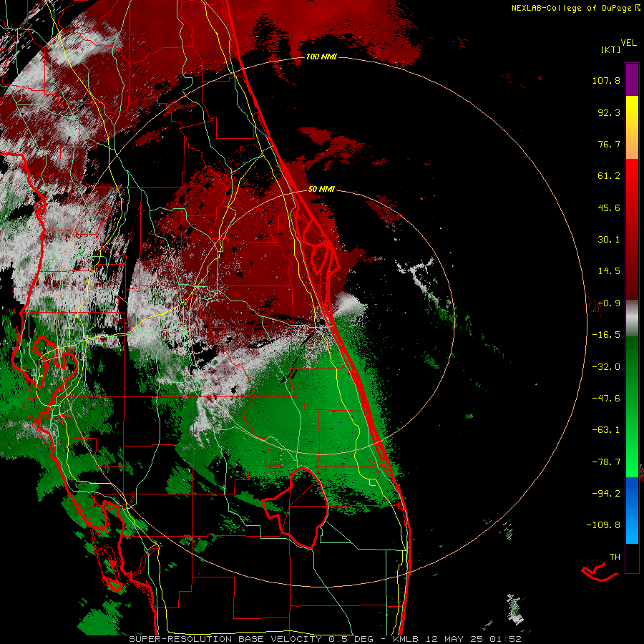This screenshot has width=644, height=644.
Task: Pick the yellow-orange segment of the color bar
Action: (x=632, y=127)
